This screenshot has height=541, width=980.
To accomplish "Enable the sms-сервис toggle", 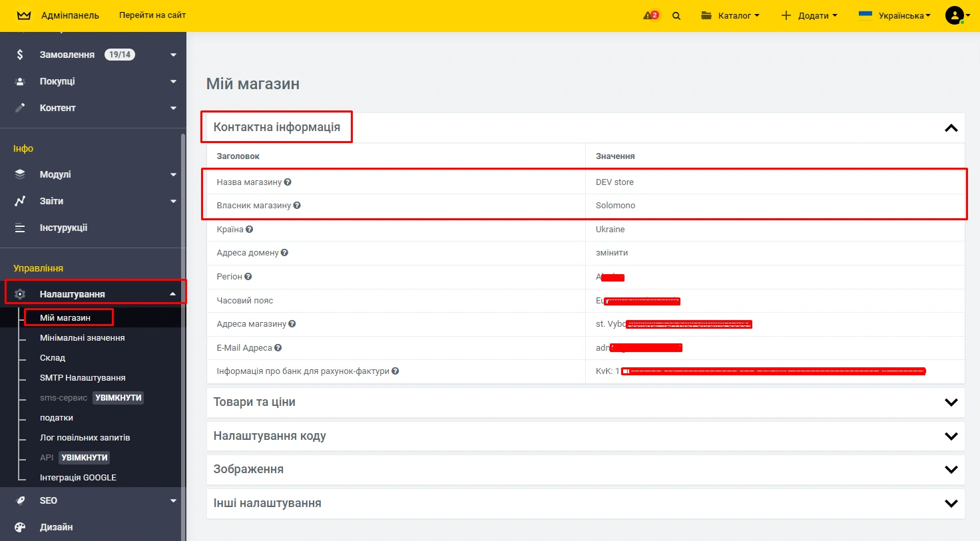I will pyautogui.click(x=118, y=398).
